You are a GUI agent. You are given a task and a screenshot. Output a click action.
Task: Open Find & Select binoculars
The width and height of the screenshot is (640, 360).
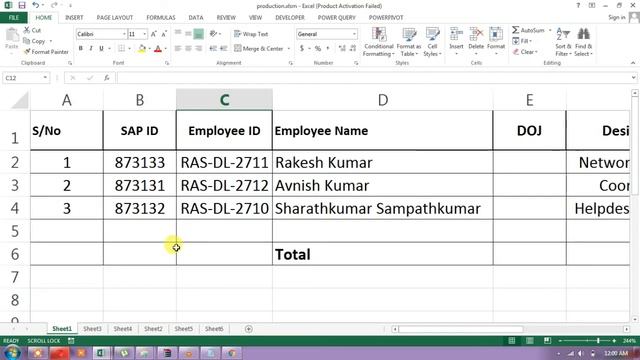pyautogui.click(x=584, y=42)
